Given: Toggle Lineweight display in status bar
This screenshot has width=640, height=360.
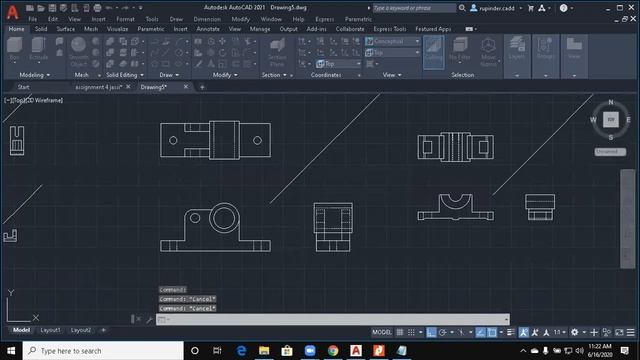Looking at the screenshot, I should [x=511, y=332].
